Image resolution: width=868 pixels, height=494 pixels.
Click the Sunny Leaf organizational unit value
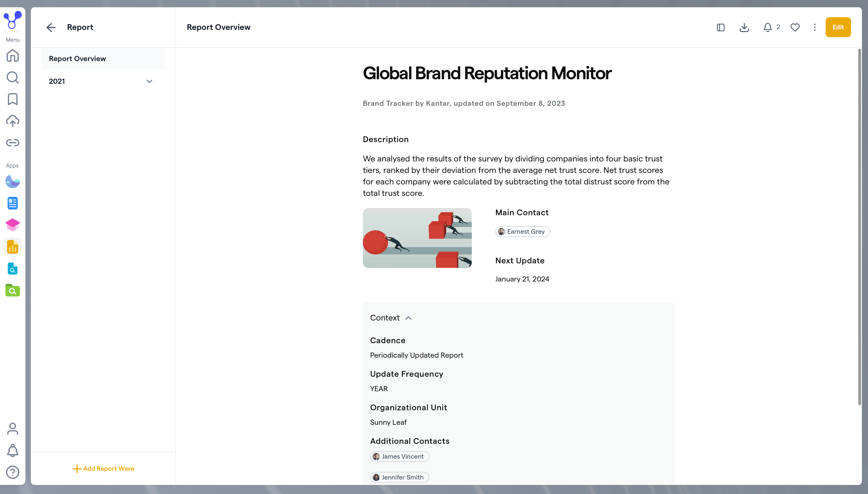point(388,422)
